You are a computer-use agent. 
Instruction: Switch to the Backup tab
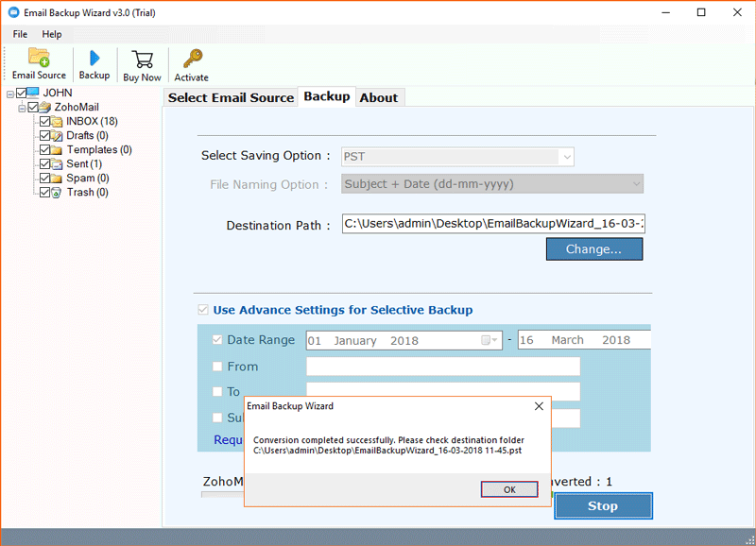(x=327, y=96)
